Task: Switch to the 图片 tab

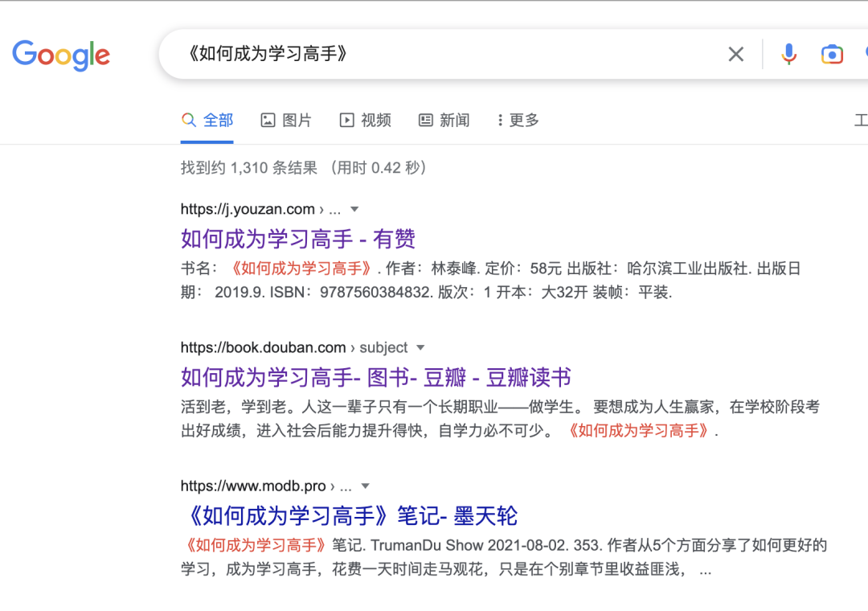Action: tap(286, 121)
